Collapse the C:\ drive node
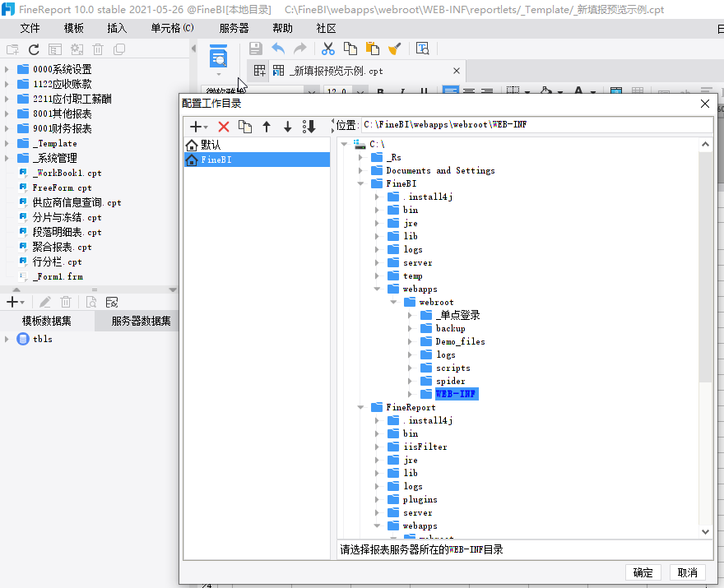This screenshot has height=588, width=724. point(344,144)
